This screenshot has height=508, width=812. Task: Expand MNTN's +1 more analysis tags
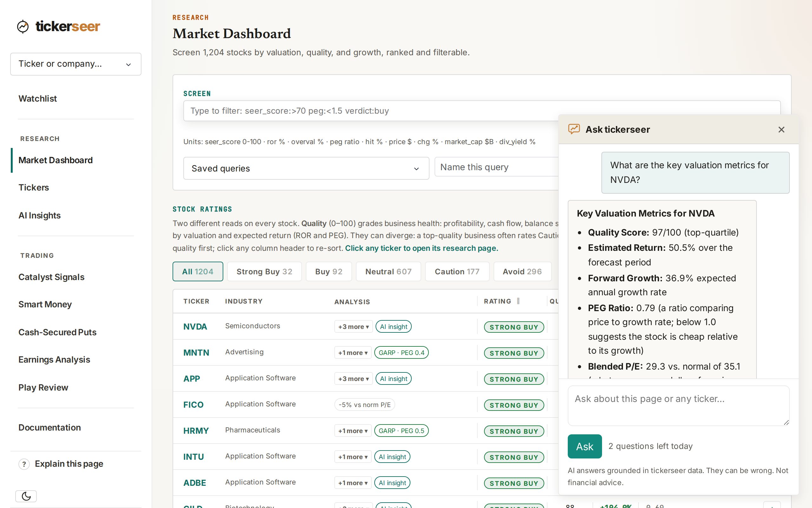coord(353,353)
